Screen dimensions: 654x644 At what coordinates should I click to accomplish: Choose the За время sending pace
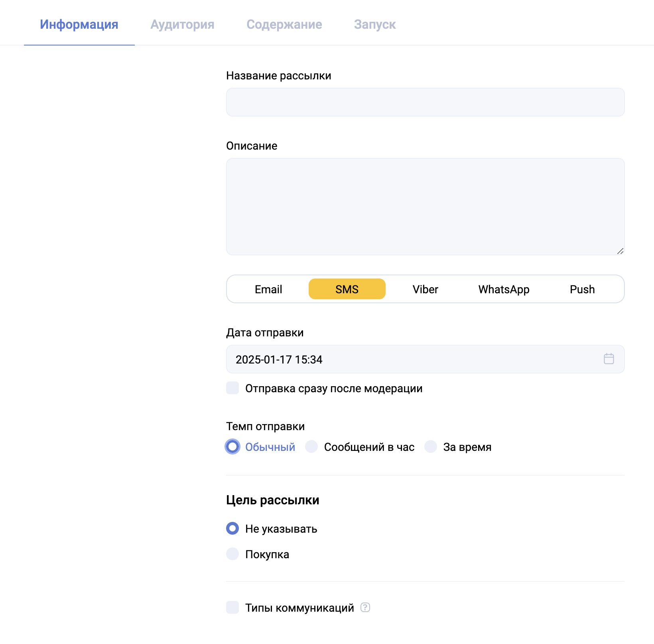point(431,446)
